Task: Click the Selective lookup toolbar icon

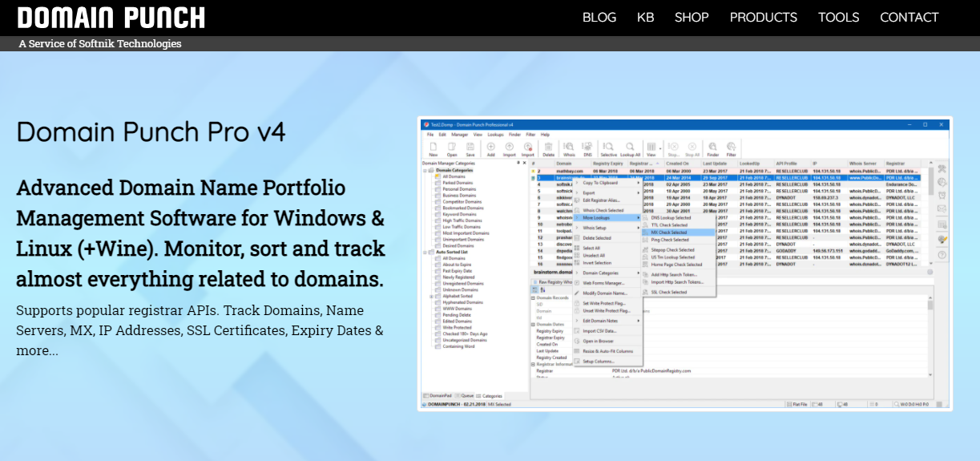Action: (x=609, y=149)
